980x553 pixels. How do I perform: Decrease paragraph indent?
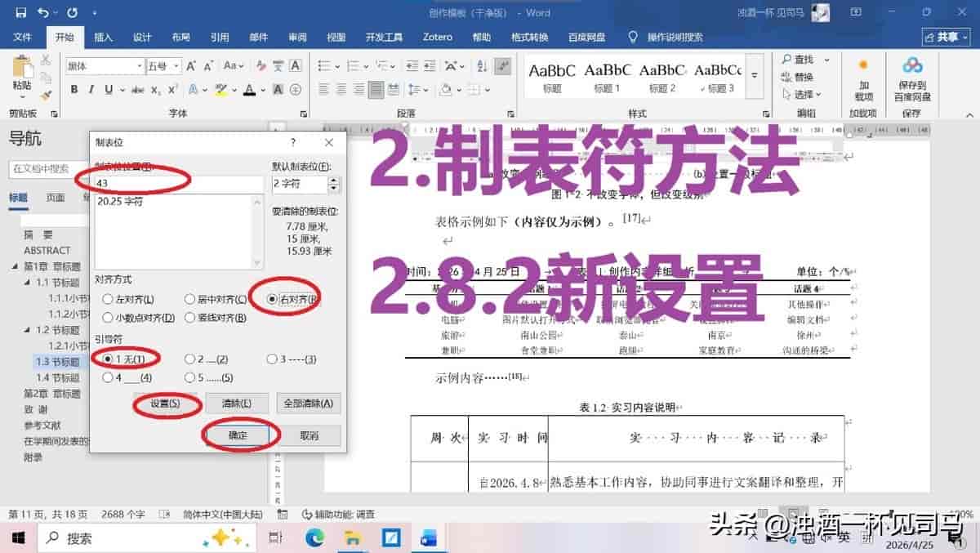413,66
